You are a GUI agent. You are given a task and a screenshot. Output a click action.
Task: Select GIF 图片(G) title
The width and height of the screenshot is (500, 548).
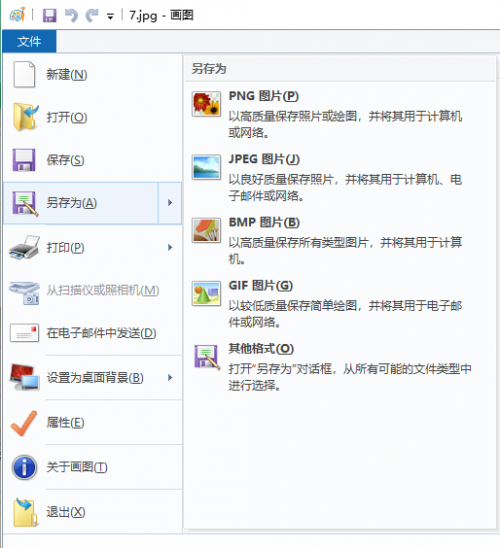[261, 286]
